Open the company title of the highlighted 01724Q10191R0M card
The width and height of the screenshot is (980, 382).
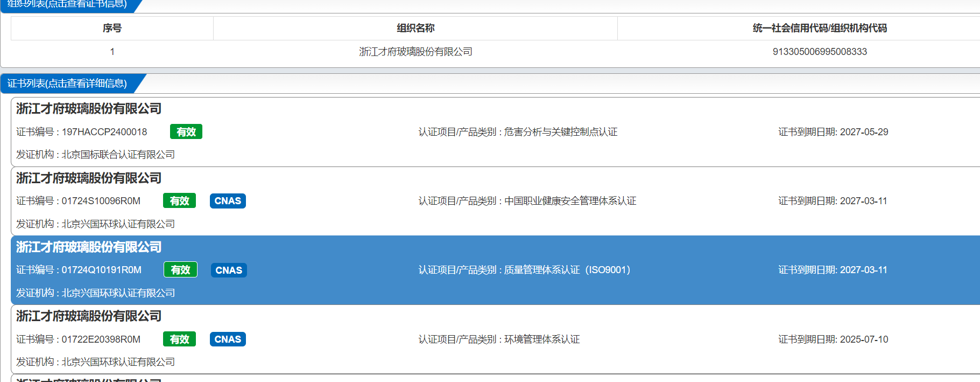point(89,247)
